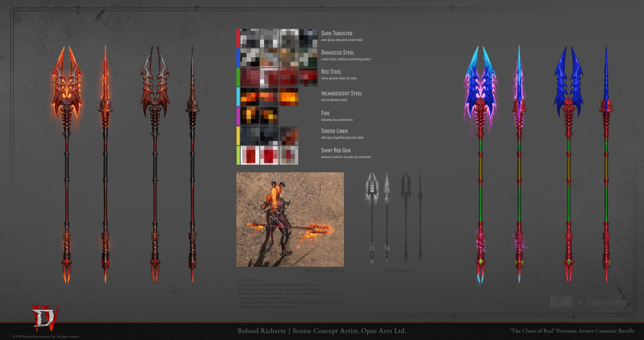Click the red color bar beside Dark Tungsten
Screen dimensions: 644x340
tap(238, 38)
